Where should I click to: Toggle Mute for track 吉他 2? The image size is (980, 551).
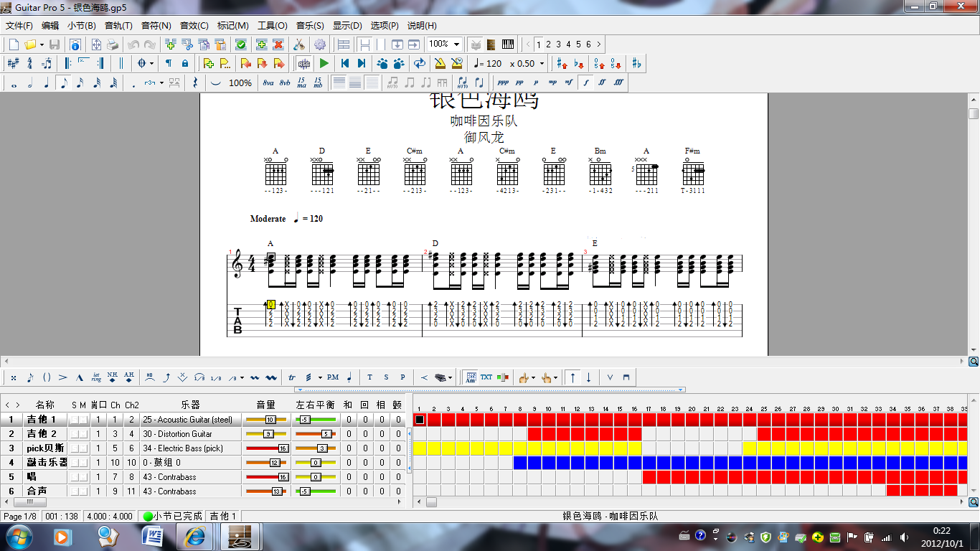tap(83, 434)
